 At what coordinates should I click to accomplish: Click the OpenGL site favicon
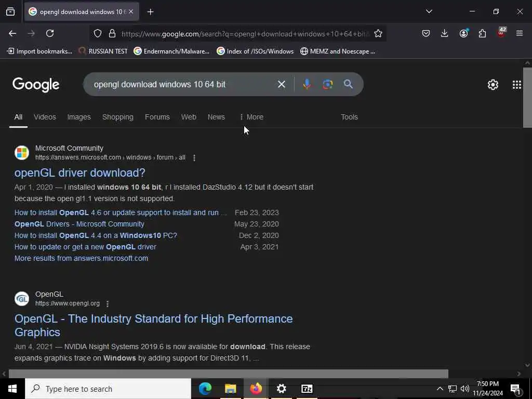click(22, 299)
